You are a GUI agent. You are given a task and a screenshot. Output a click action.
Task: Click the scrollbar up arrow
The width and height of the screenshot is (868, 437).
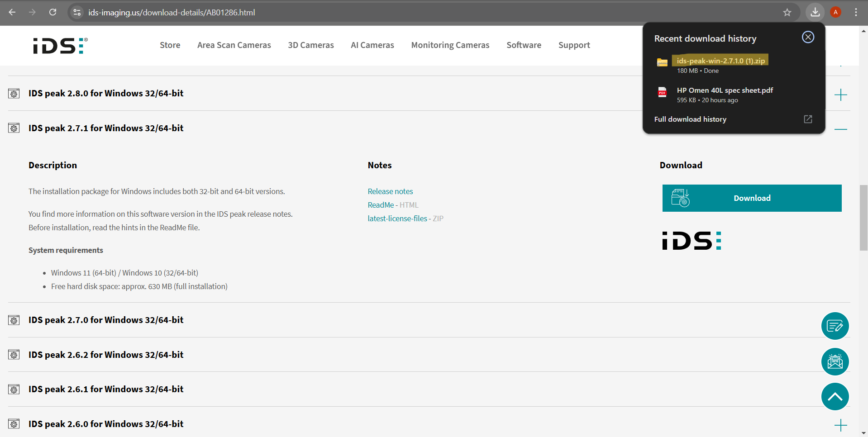863,31
